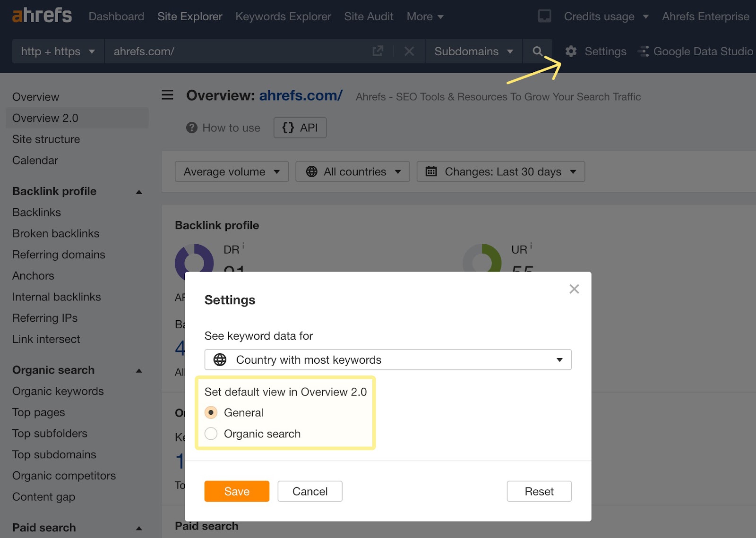Image resolution: width=756 pixels, height=538 pixels.
Task: Click the ahrefs logo
Action: pos(42,15)
